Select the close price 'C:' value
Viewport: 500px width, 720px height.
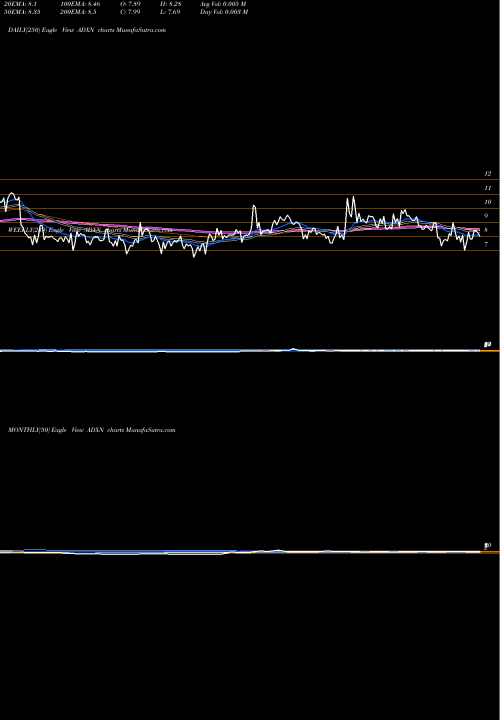[x=130, y=12]
